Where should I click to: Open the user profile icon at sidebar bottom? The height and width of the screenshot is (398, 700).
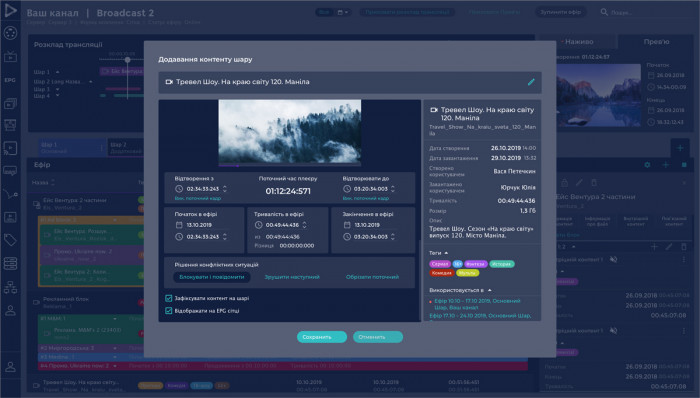[x=10, y=367]
